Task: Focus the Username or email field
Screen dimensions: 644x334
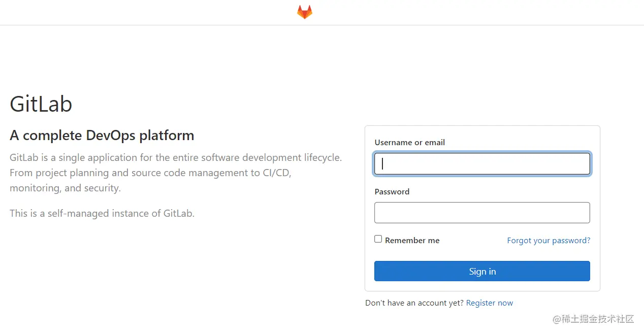Action: click(482, 164)
